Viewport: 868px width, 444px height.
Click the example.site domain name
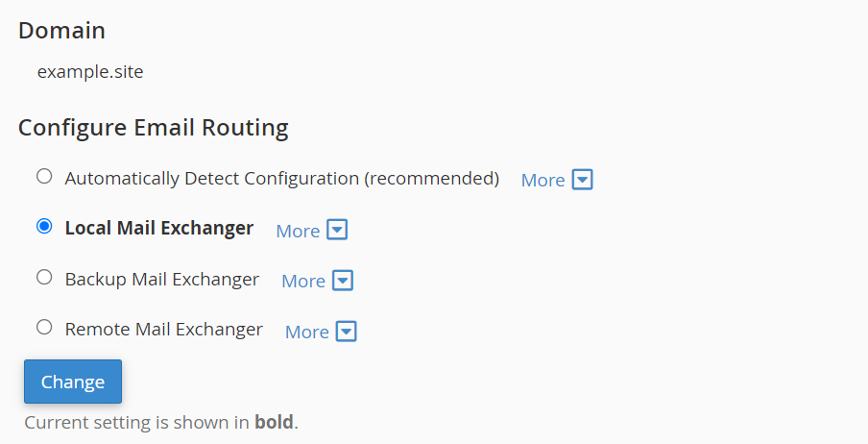point(90,71)
